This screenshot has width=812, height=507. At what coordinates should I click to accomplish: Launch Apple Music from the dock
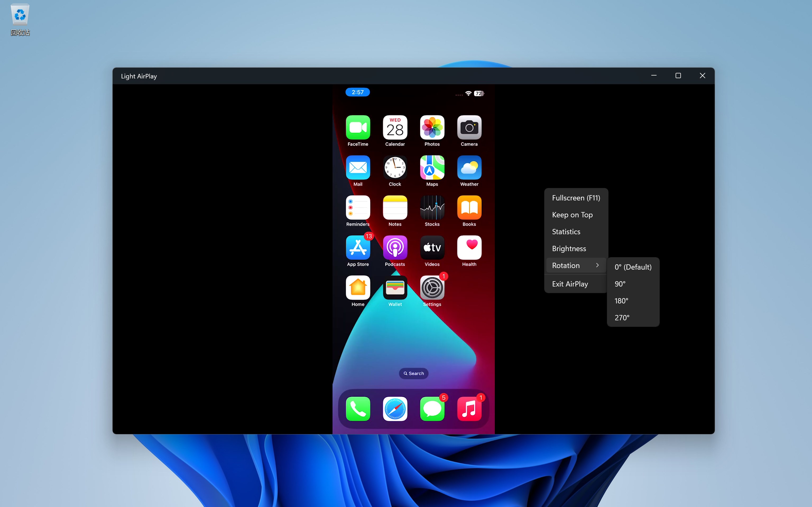pos(469,409)
